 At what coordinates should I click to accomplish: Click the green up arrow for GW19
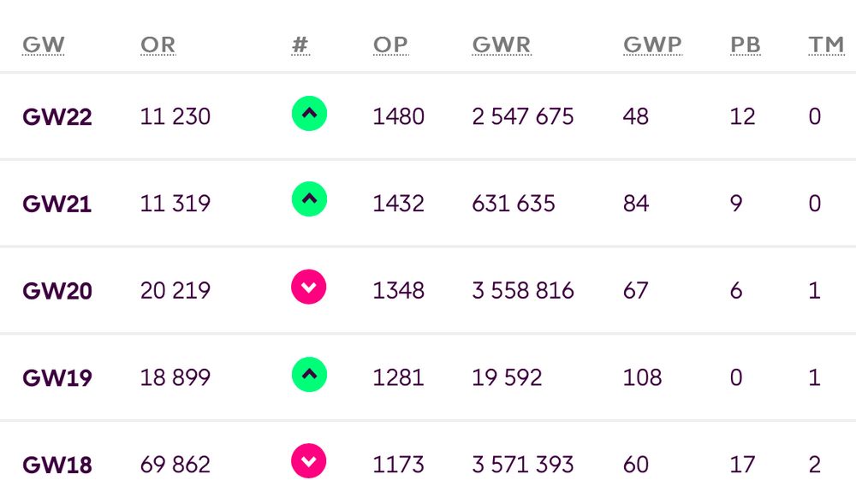[x=309, y=374]
